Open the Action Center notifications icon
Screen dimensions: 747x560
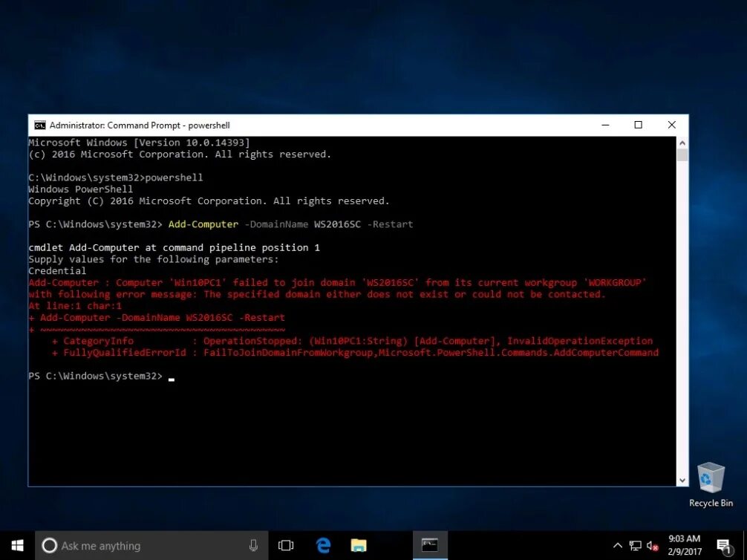click(724, 546)
